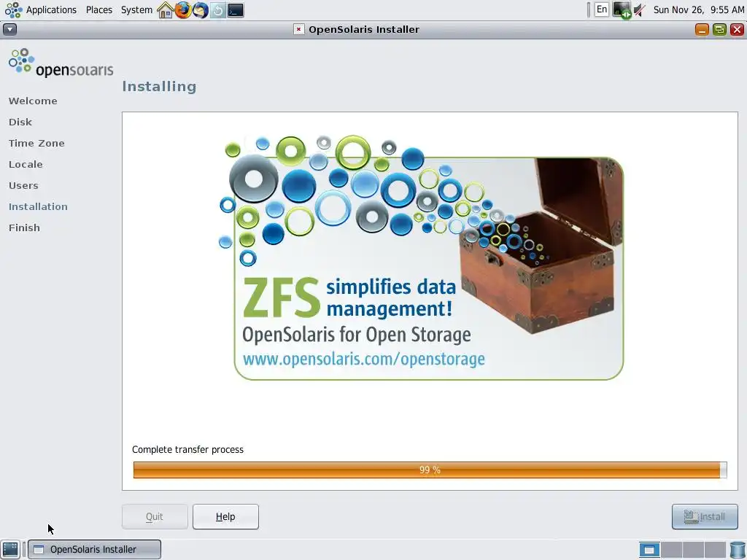Launch Thunderbird mail from the top panel
This screenshot has width=747, height=560.
coord(200,10)
